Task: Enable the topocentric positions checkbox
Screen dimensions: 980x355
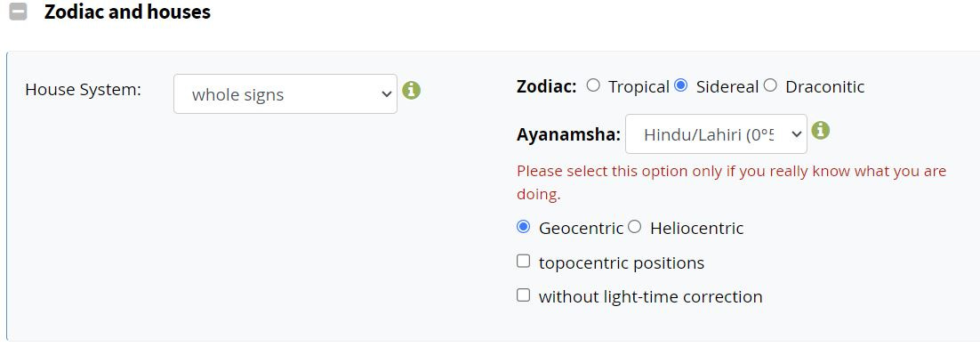Action: coord(523,262)
